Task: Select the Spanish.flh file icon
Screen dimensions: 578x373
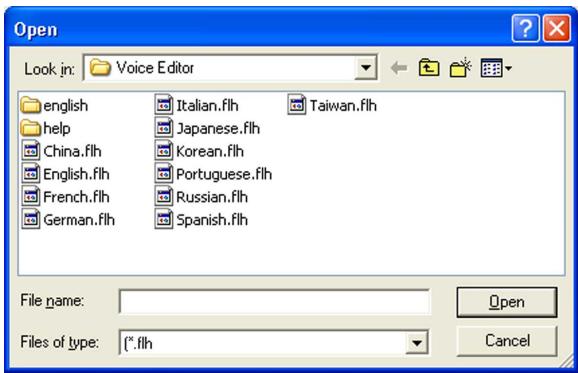Action: pos(164,219)
